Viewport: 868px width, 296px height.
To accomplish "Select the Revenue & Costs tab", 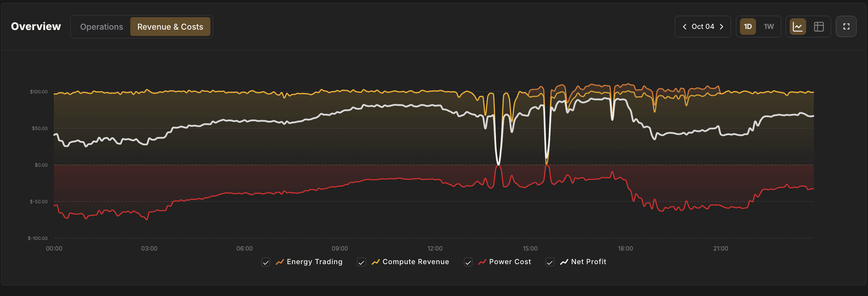I will click(170, 27).
